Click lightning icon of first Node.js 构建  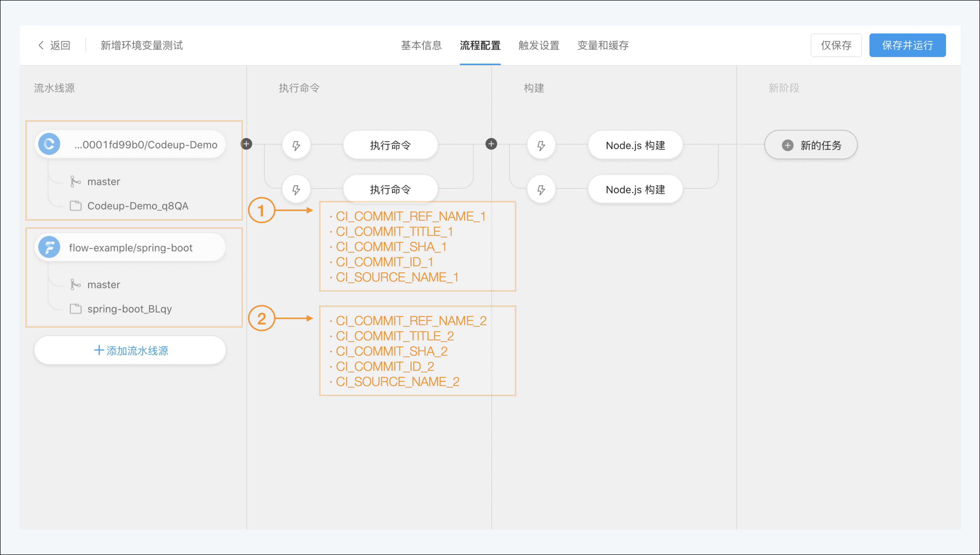pos(541,145)
